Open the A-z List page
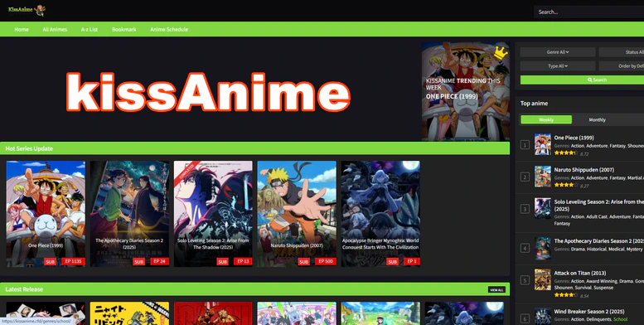 [90, 30]
